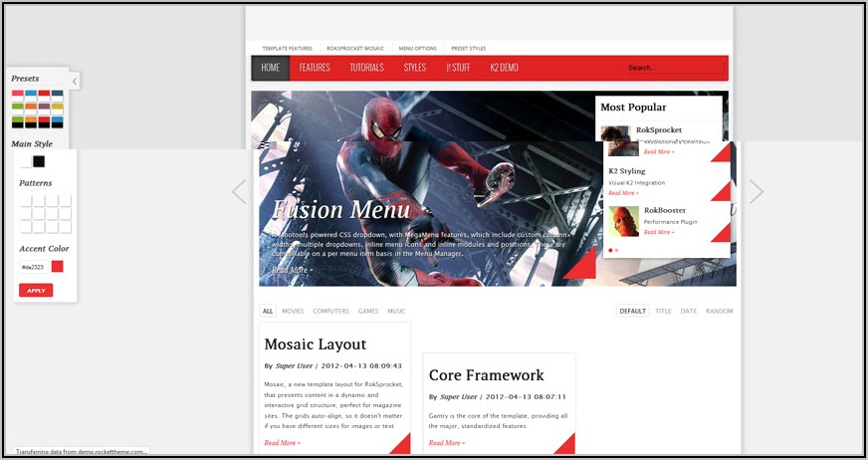Image resolution: width=868 pixels, height=460 pixels.
Task: Read More under RokBooster
Action: click(x=659, y=233)
